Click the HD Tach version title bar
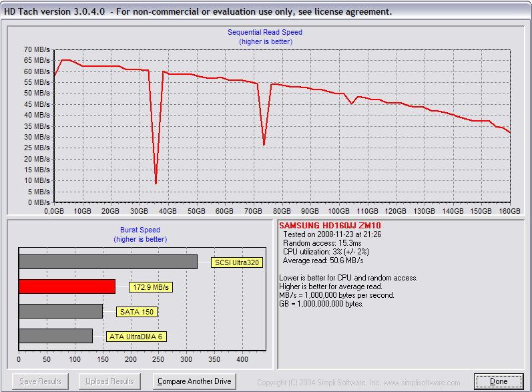Viewport: 532px width, 392px height. point(266,11)
